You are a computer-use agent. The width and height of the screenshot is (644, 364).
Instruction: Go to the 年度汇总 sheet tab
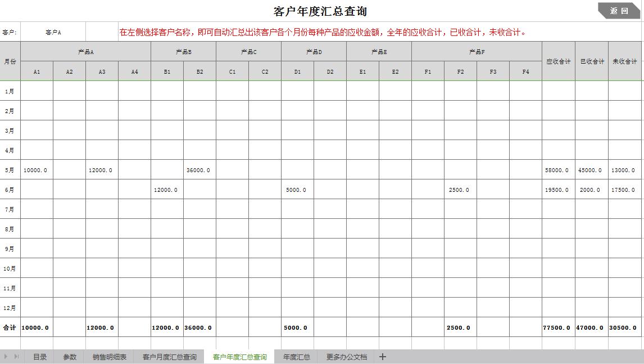[297, 357]
